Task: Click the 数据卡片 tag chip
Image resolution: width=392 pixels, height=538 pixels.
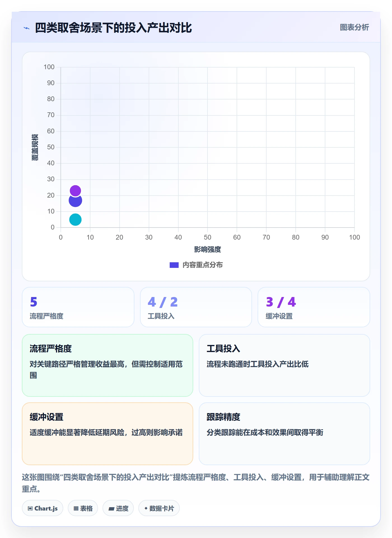Action: [159, 508]
